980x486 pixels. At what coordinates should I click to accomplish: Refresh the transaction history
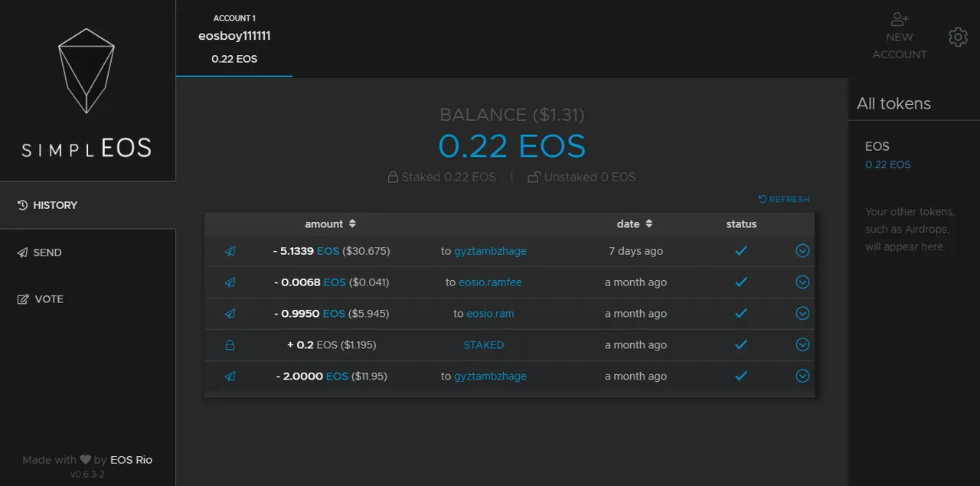tap(784, 199)
